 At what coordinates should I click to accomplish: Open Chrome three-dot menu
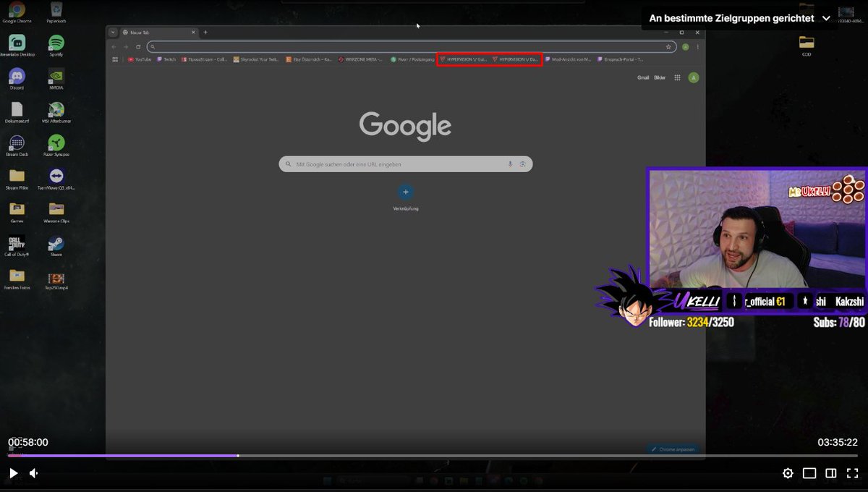point(697,46)
